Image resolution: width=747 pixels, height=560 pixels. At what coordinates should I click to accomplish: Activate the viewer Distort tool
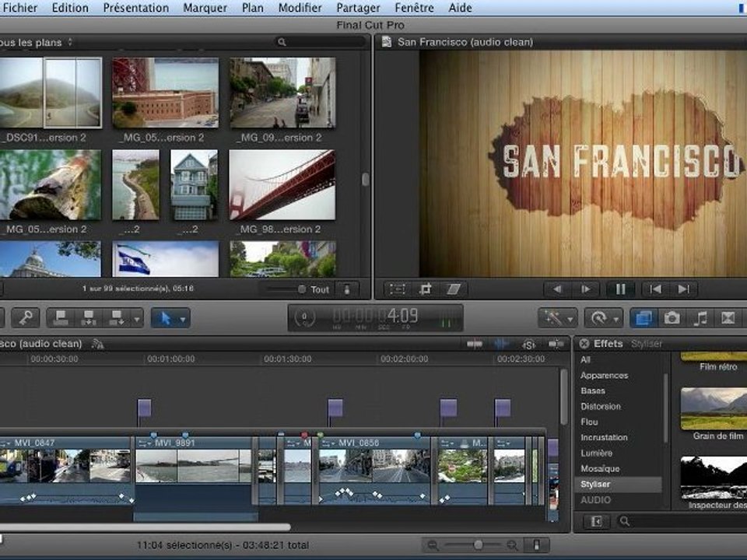[x=453, y=289]
